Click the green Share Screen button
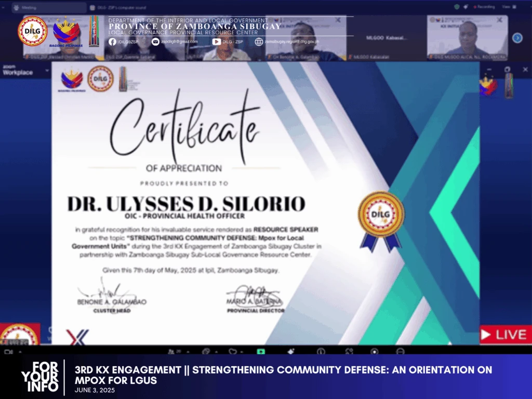Viewport: 532px width, 399px height. [261, 352]
